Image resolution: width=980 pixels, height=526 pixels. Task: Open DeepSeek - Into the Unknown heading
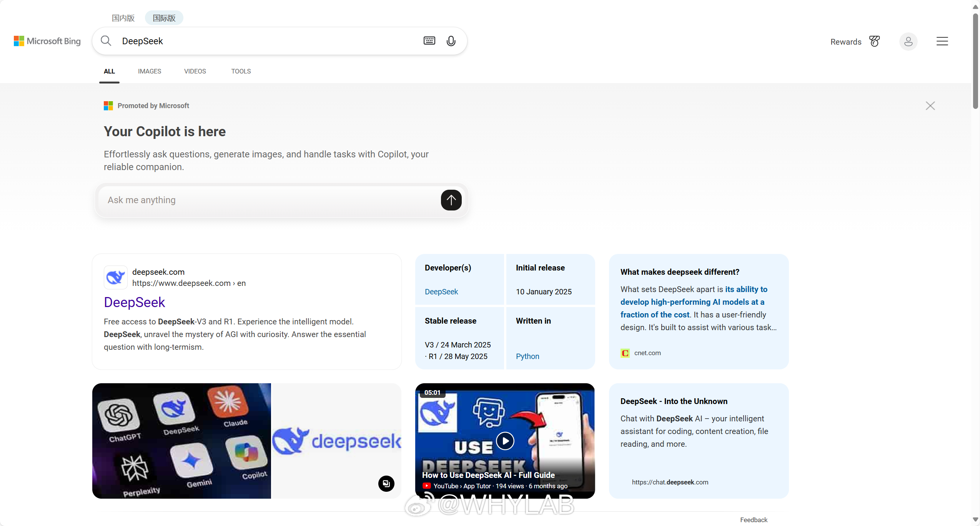click(x=674, y=401)
